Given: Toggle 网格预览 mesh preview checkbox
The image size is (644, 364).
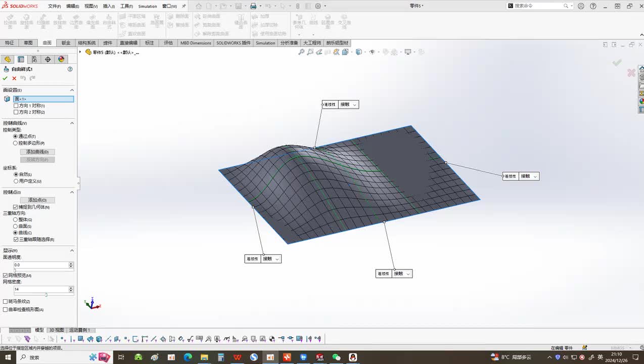Looking at the screenshot, I should pos(6,276).
